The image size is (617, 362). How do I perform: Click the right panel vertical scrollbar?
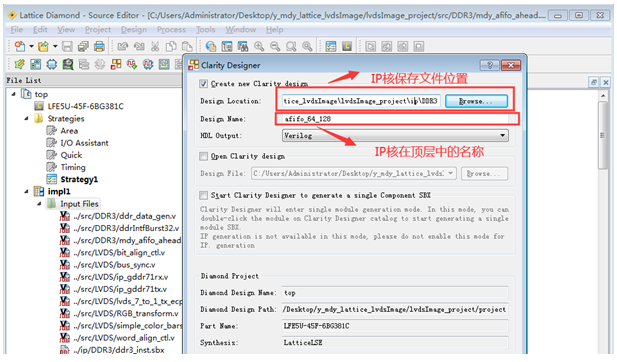(602, 220)
